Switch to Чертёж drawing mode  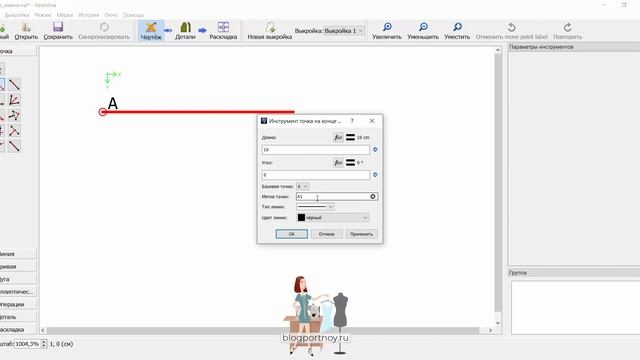pyautogui.click(x=151, y=31)
